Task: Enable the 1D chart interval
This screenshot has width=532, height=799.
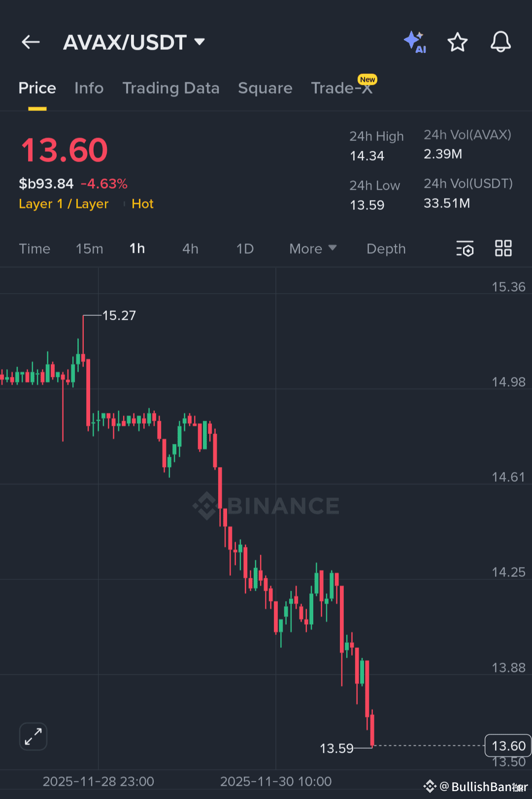Action: (x=245, y=249)
